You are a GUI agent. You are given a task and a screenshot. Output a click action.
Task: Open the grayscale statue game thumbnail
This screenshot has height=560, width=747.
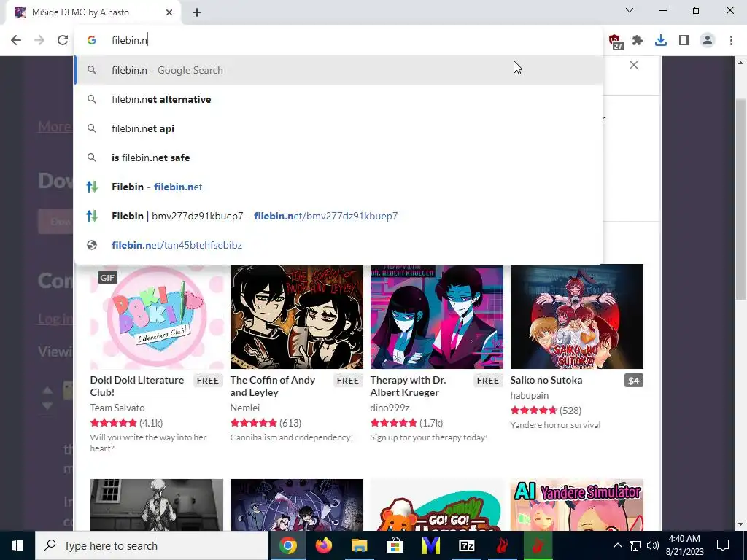tap(157, 505)
